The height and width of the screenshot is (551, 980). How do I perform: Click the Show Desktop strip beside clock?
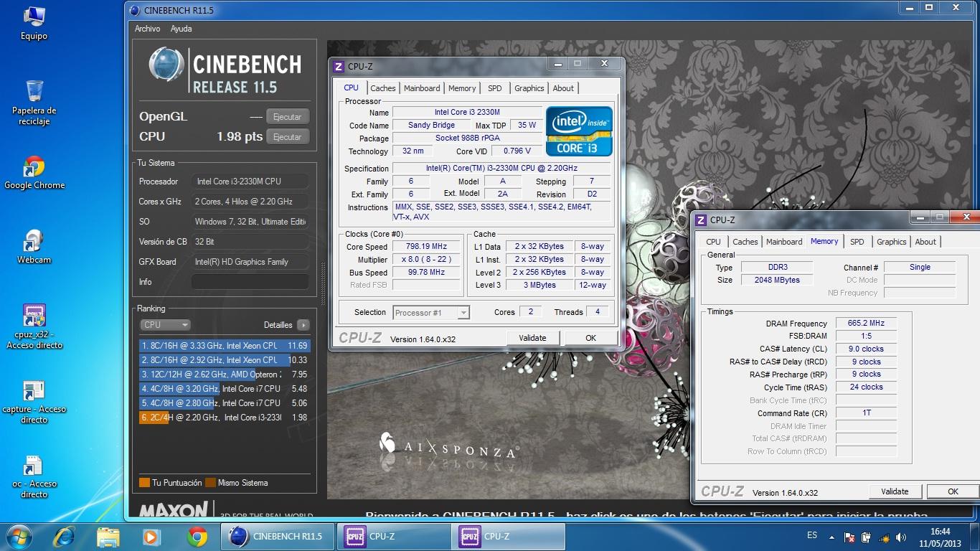[x=975, y=537]
